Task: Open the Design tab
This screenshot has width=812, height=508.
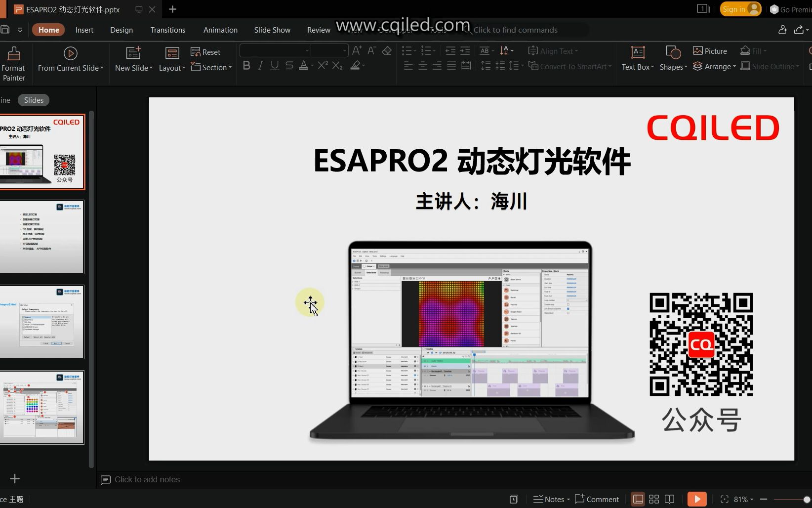Action: coord(122,30)
